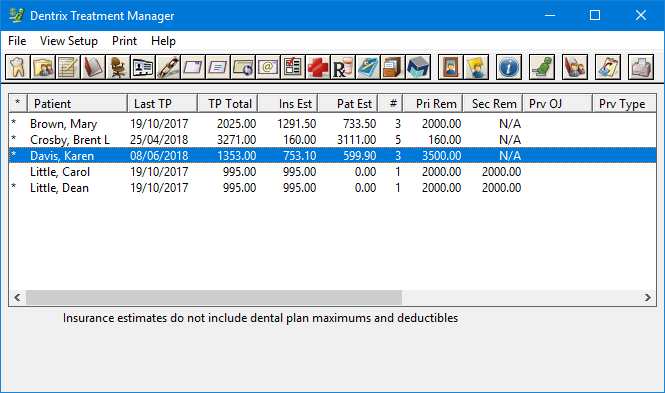This screenshot has height=393, width=665.
Task: Sort by the Pri Rem column header
Action: pos(433,103)
